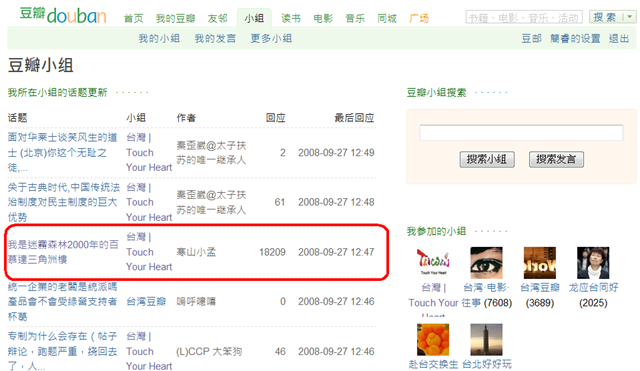
Task: Open author (L)CCP 大笨狗 profile
Action: tap(209, 351)
